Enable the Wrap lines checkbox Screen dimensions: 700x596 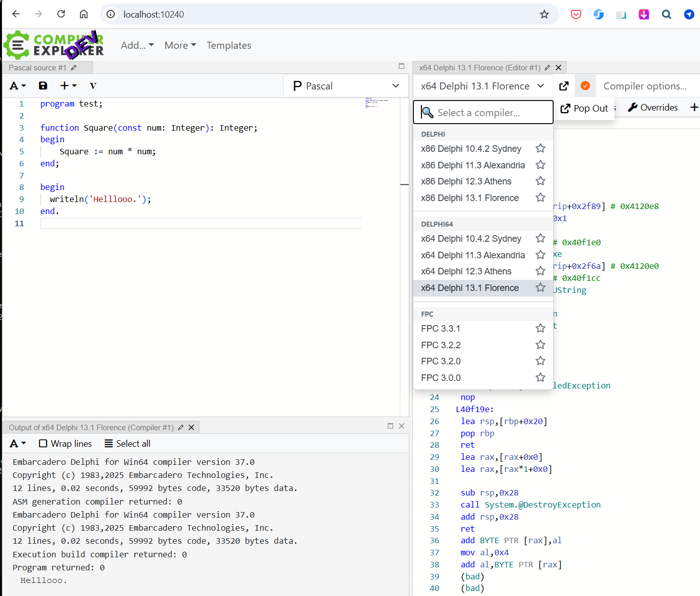click(x=43, y=444)
